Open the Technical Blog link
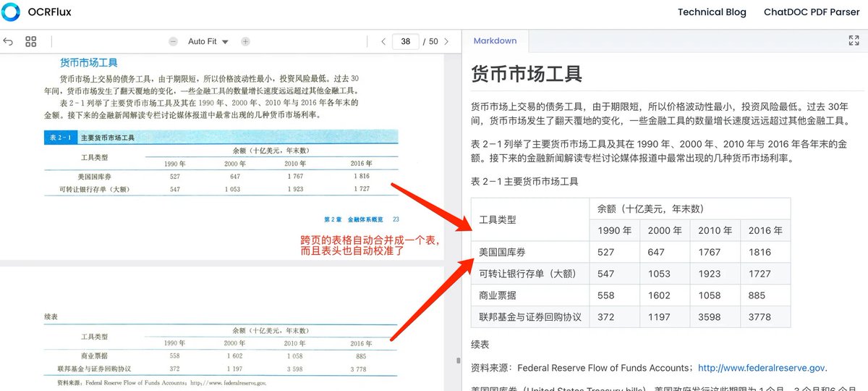 712,12
